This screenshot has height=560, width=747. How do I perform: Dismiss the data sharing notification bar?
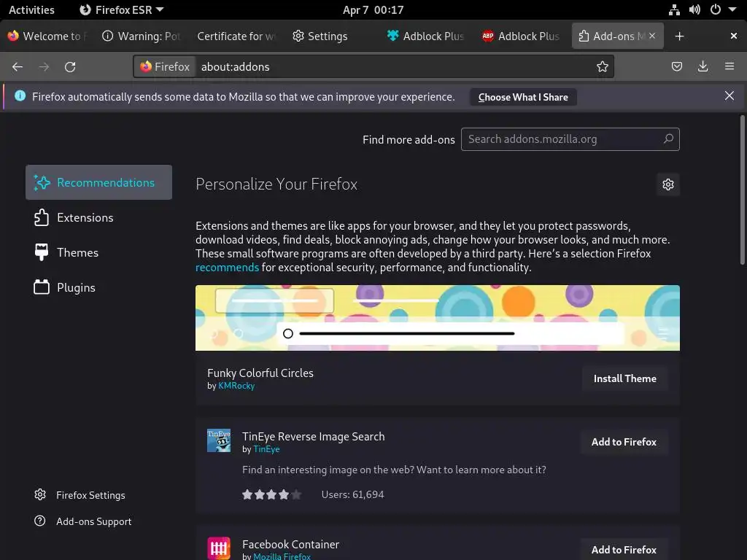729,96
